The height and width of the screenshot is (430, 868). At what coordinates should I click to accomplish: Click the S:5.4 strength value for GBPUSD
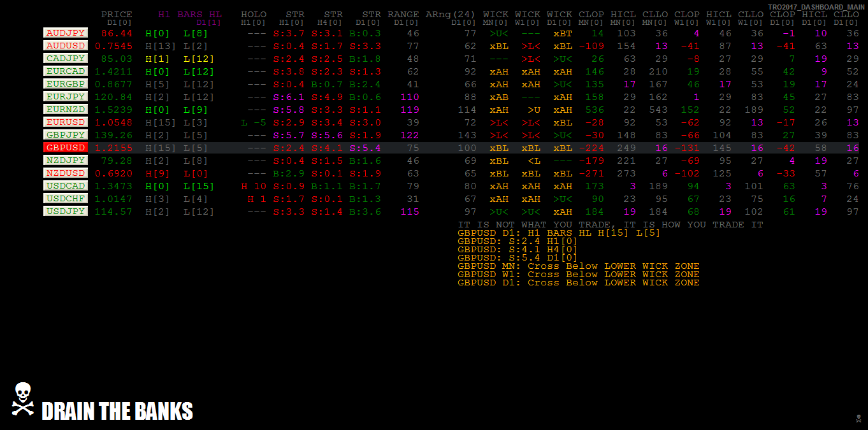pyautogui.click(x=365, y=148)
